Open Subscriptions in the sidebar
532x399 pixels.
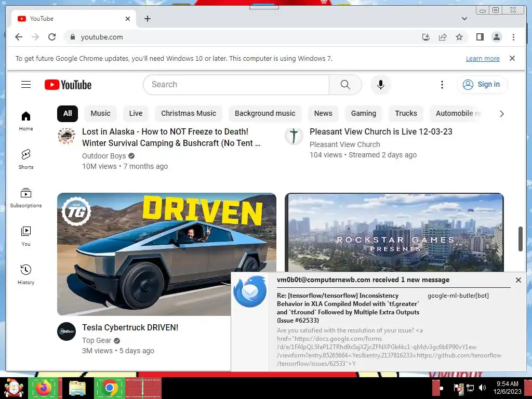coord(26,198)
